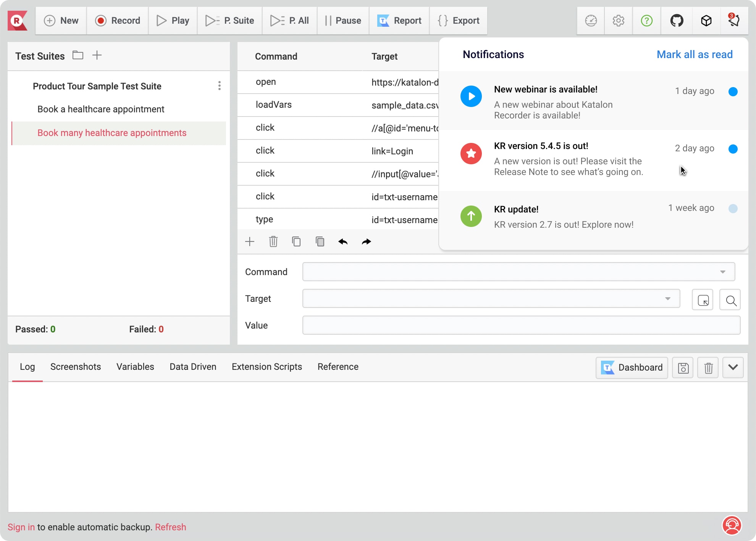
Task: Switch to the Extension Scripts tab
Action: (x=267, y=367)
